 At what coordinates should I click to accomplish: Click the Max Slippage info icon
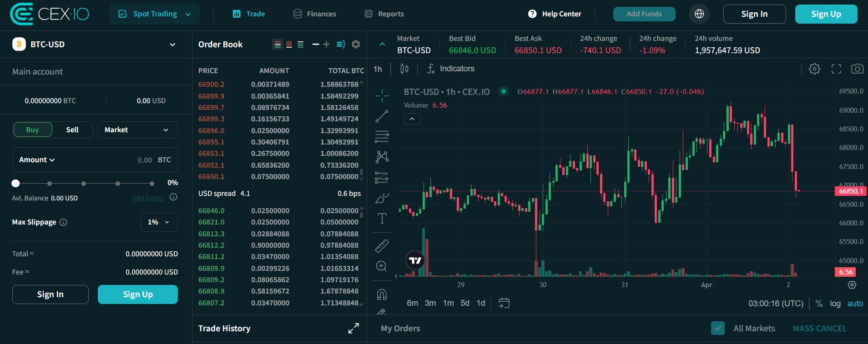click(64, 222)
